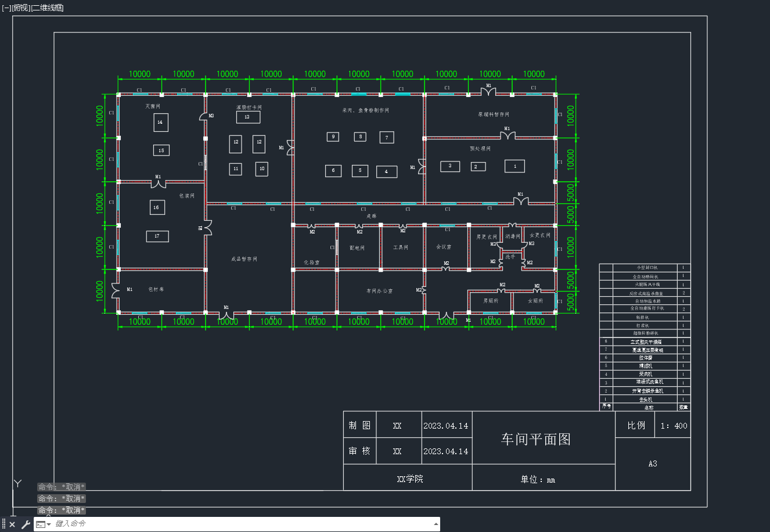Image resolution: width=770 pixels, height=532 pixels.
Task: Select the 包装间 room label
Action: point(187,196)
